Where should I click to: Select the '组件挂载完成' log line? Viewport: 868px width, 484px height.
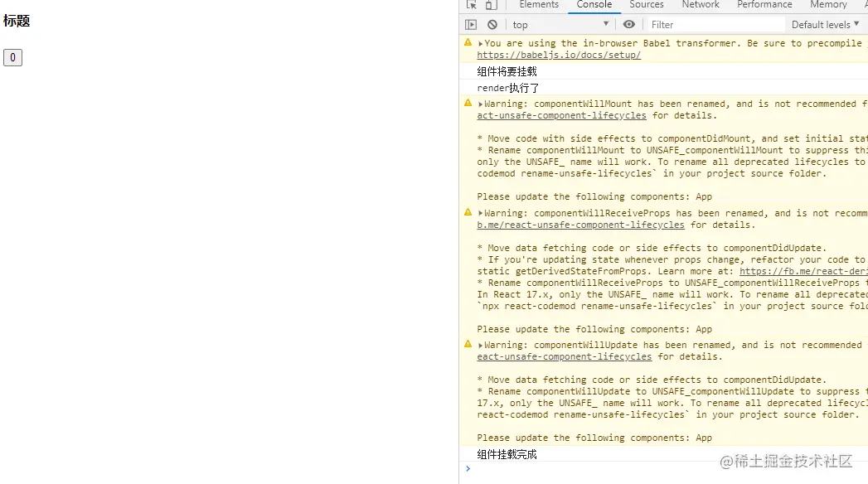(507, 455)
